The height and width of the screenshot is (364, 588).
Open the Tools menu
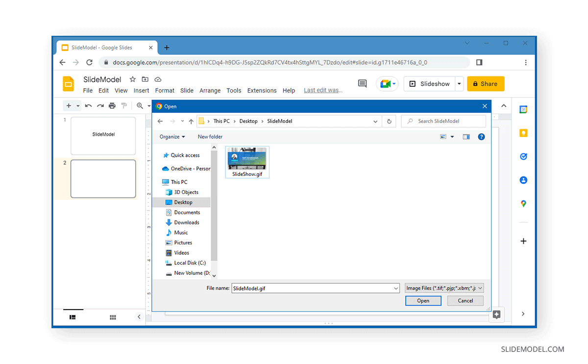pos(234,91)
